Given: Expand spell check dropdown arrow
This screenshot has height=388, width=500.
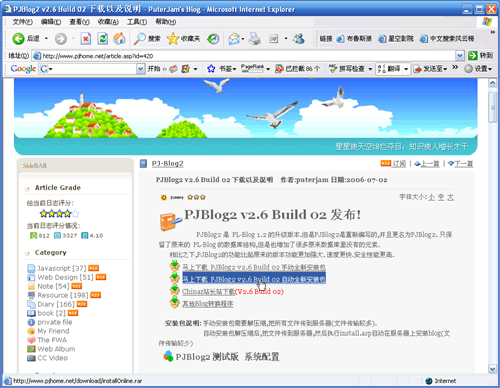Looking at the screenshot, I should [370, 69].
